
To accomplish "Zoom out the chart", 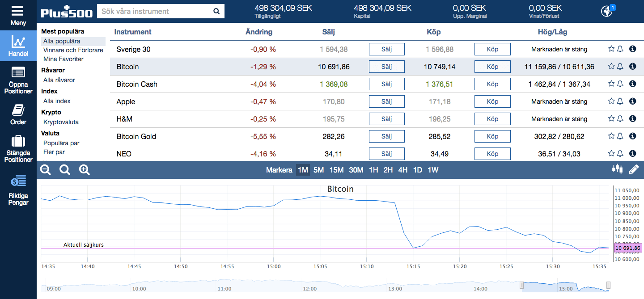I will 46,170.
